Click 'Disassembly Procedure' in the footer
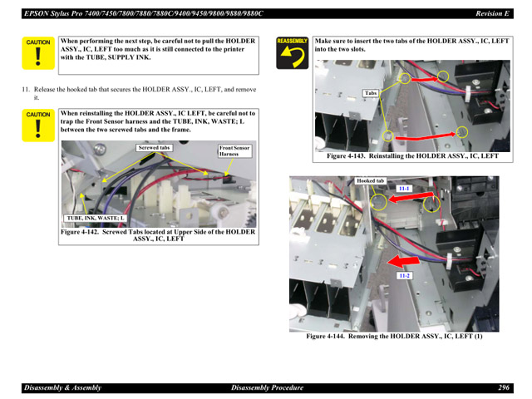Image resolution: width=532 pixels, height=399 pixels. 267,387
